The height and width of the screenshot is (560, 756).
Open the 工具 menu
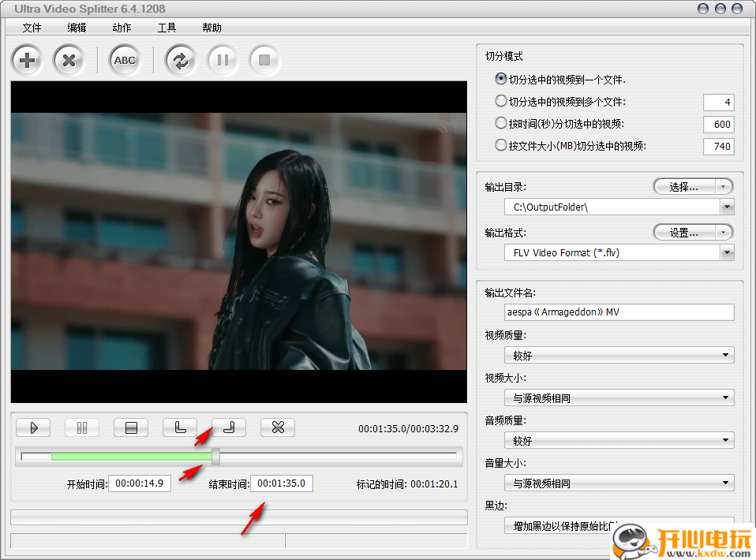(x=167, y=28)
